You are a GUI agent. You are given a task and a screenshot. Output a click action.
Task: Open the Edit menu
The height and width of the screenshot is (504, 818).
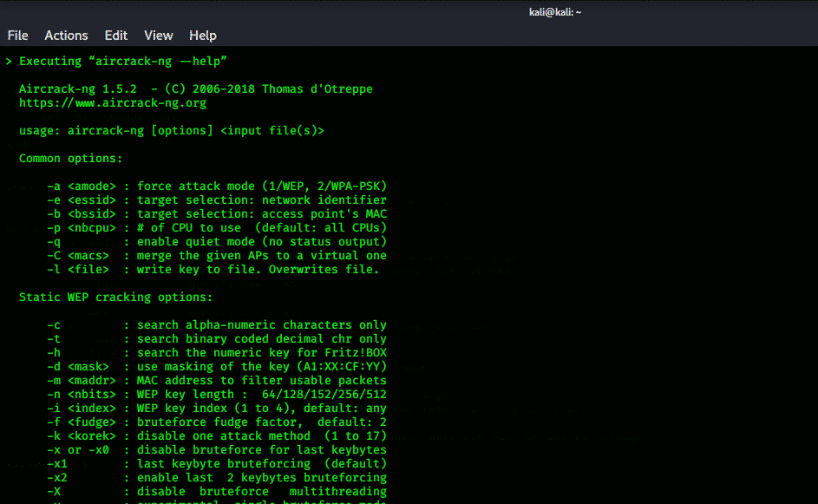pyautogui.click(x=116, y=36)
